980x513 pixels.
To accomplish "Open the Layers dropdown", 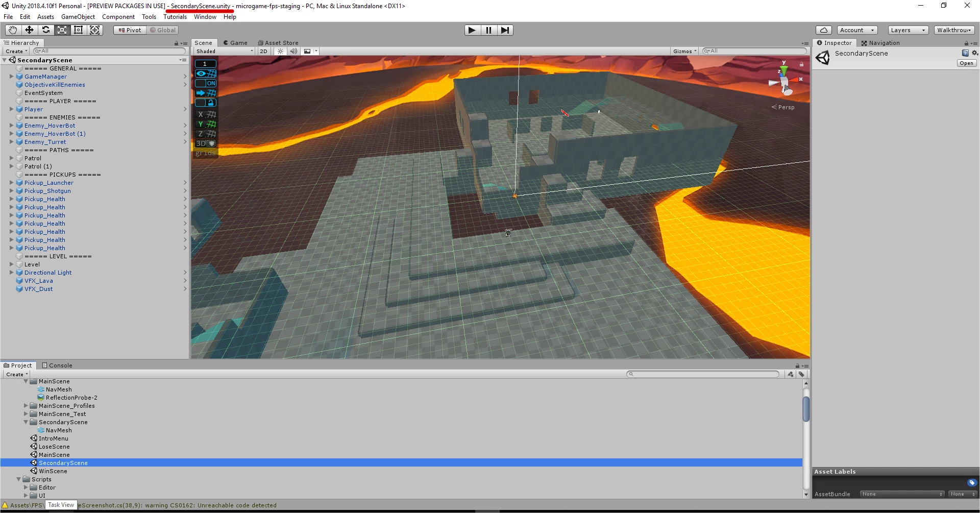I will tap(908, 30).
